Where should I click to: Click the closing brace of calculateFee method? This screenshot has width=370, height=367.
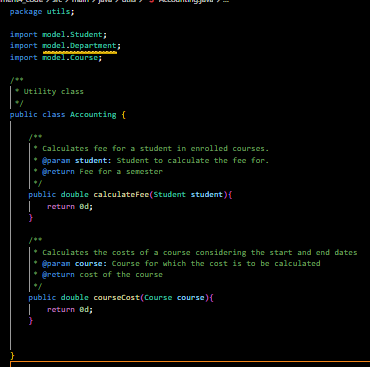(x=31, y=218)
